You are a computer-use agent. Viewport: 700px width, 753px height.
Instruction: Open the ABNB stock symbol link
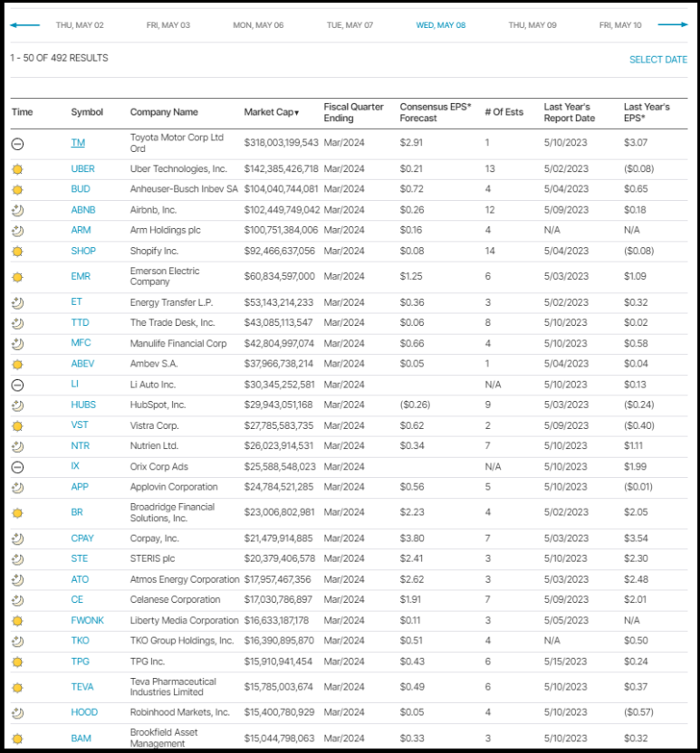click(x=83, y=210)
